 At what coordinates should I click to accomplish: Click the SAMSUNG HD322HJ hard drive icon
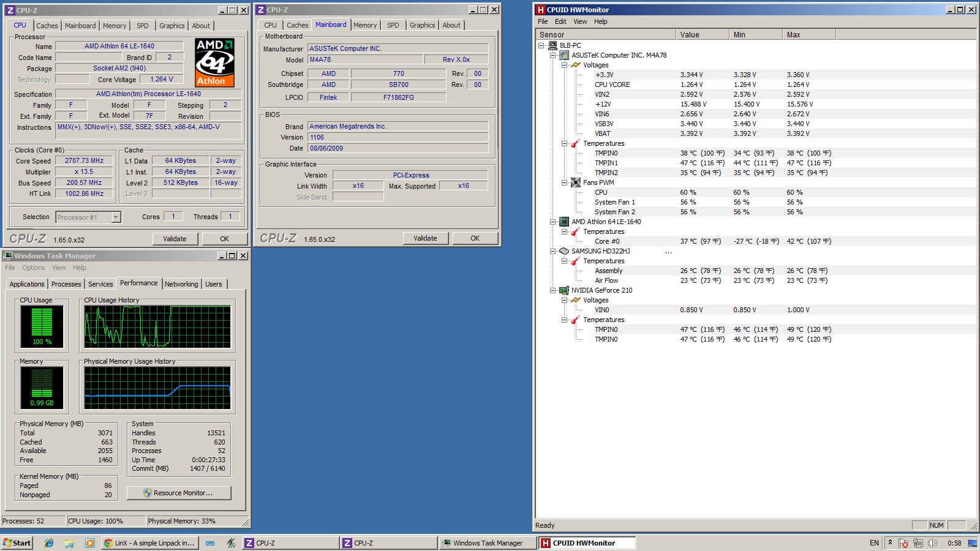coord(564,251)
